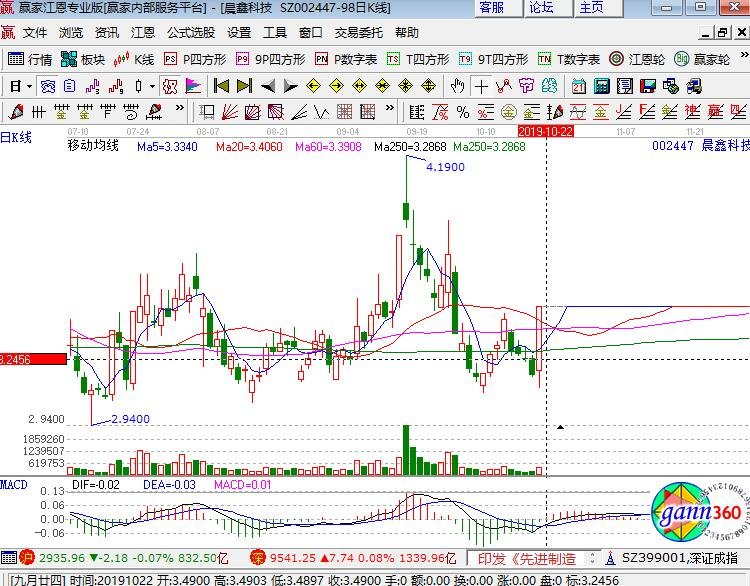Expand the 日 period dropdown arrow

pos(30,87)
